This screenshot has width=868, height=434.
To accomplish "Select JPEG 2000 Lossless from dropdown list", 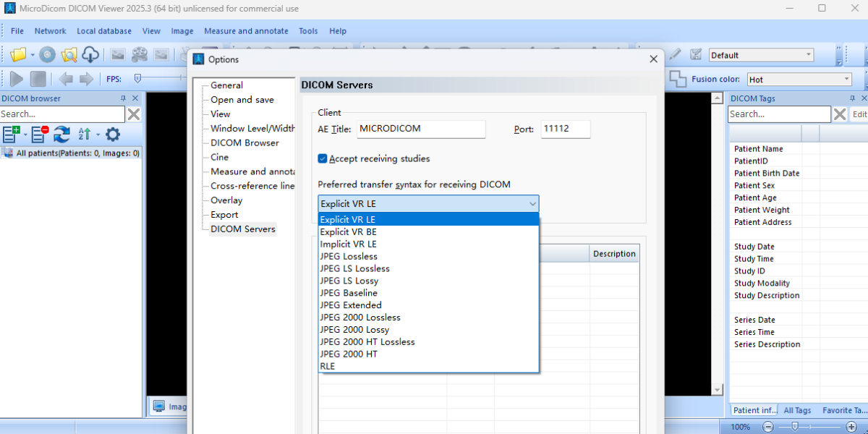I will [360, 318].
